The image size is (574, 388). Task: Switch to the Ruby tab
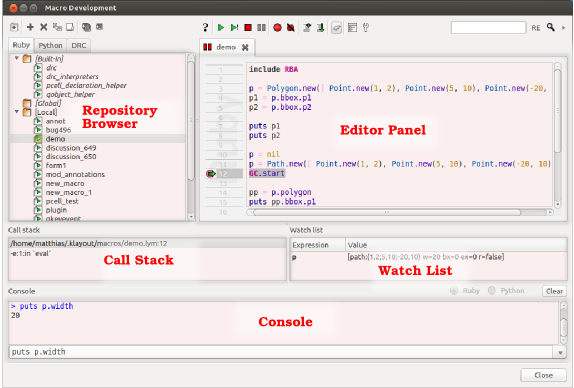click(21, 45)
